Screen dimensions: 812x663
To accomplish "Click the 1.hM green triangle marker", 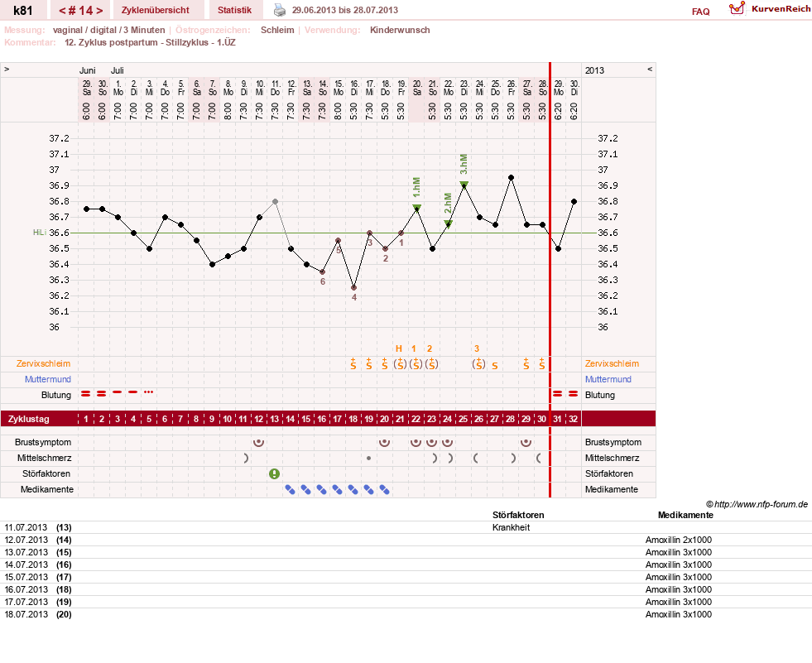I will click(x=417, y=208).
